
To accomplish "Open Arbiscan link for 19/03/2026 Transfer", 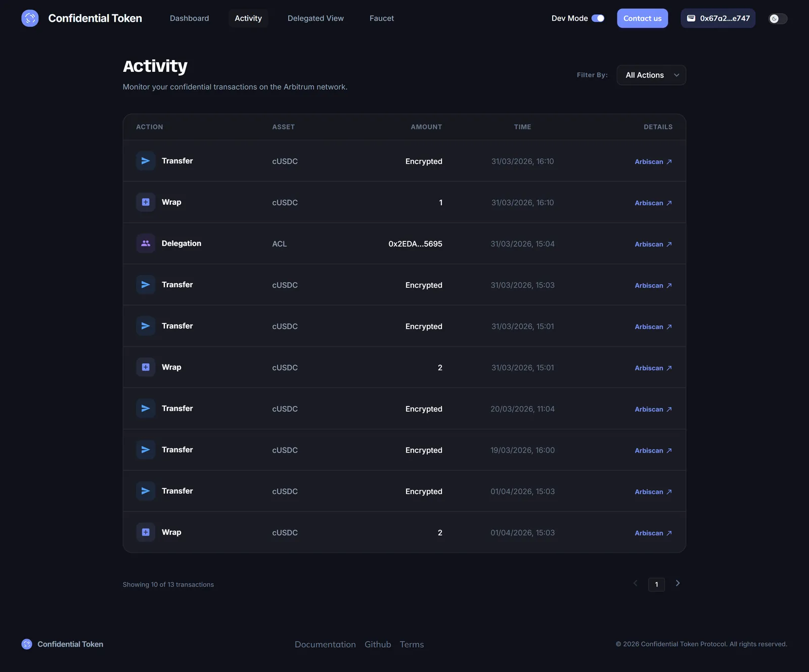I will tap(653, 451).
